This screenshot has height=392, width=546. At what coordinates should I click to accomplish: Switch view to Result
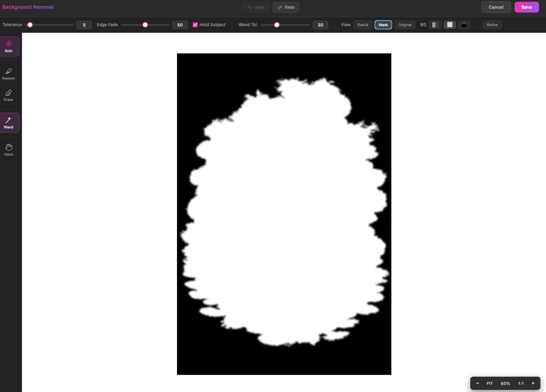(363, 25)
